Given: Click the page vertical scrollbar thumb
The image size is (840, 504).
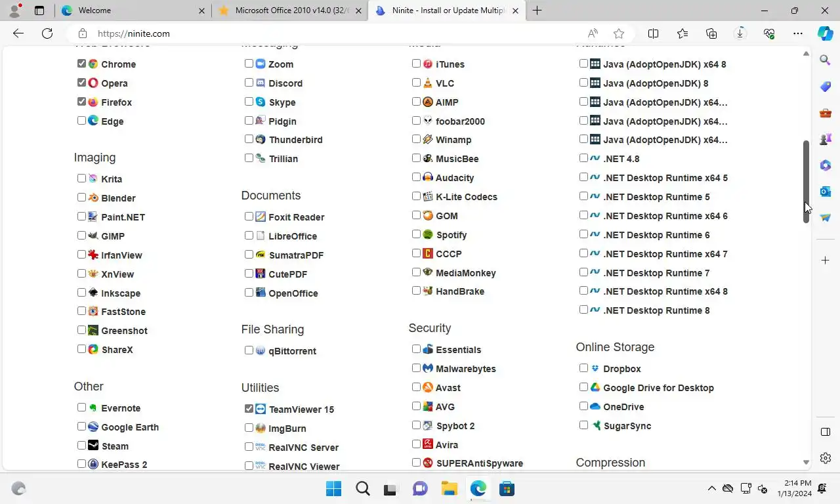Looking at the screenshot, I should [807, 181].
